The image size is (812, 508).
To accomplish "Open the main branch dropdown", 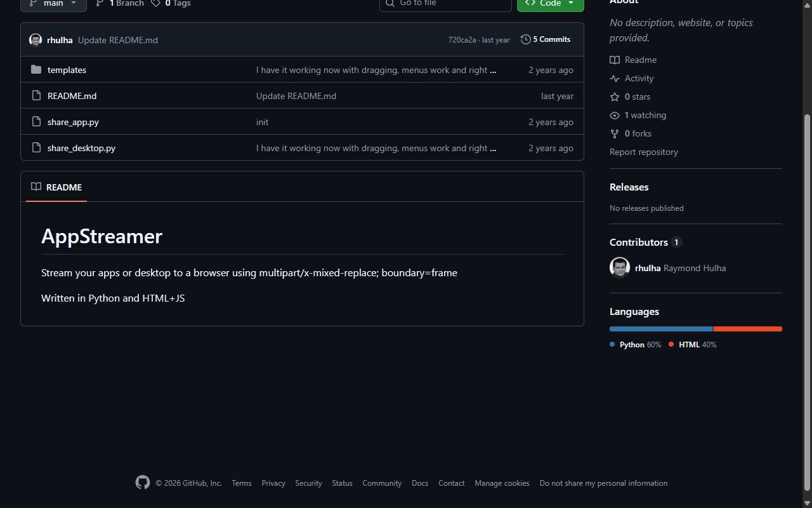I will tap(53, 4).
